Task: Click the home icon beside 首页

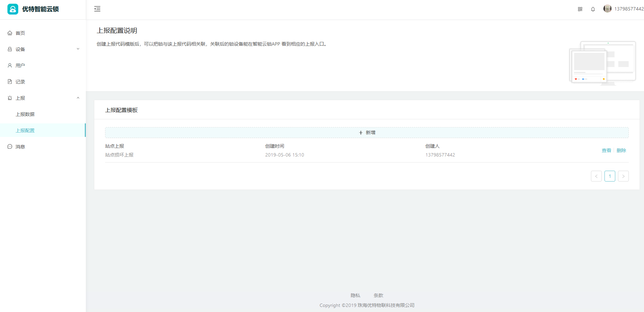Action: click(x=10, y=33)
